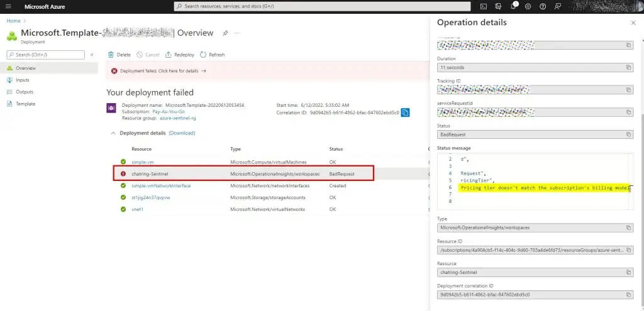
Task: Copy the Status BadRequest value
Action: tap(628, 134)
